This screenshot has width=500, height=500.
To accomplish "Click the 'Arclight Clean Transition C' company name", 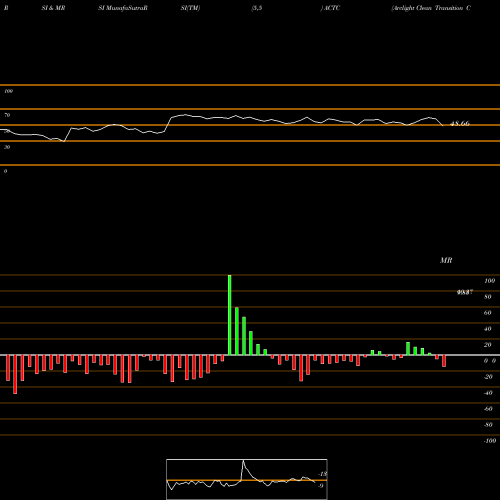I will coord(431,8).
